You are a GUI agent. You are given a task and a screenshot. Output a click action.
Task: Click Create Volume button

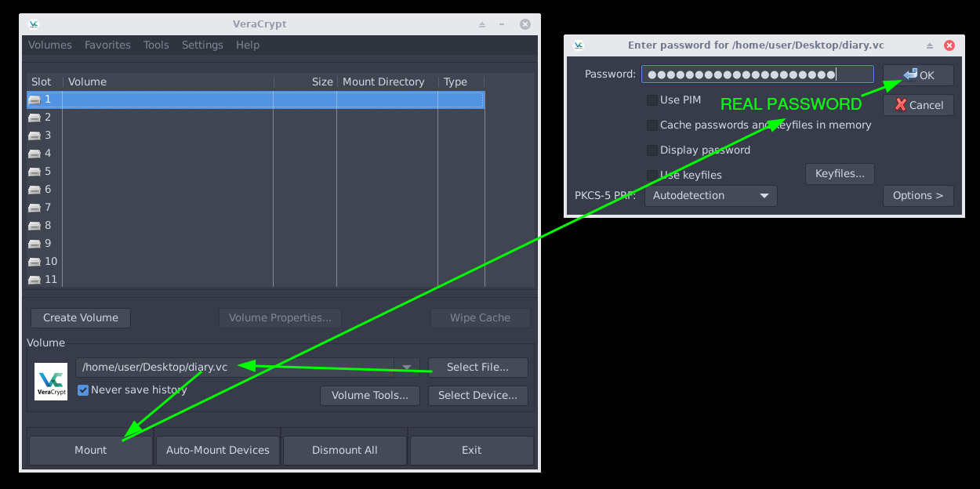coord(81,318)
